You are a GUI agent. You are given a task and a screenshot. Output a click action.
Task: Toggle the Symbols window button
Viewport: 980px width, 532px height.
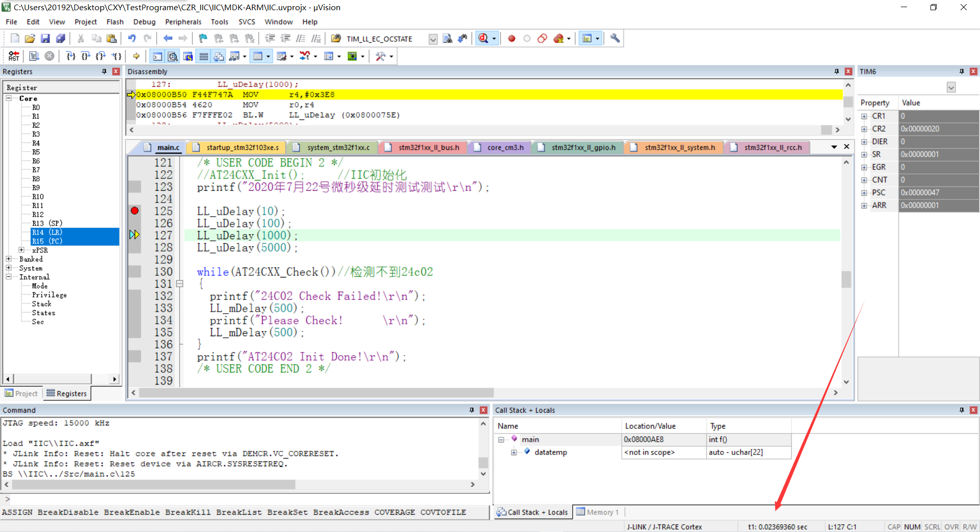[x=188, y=56]
